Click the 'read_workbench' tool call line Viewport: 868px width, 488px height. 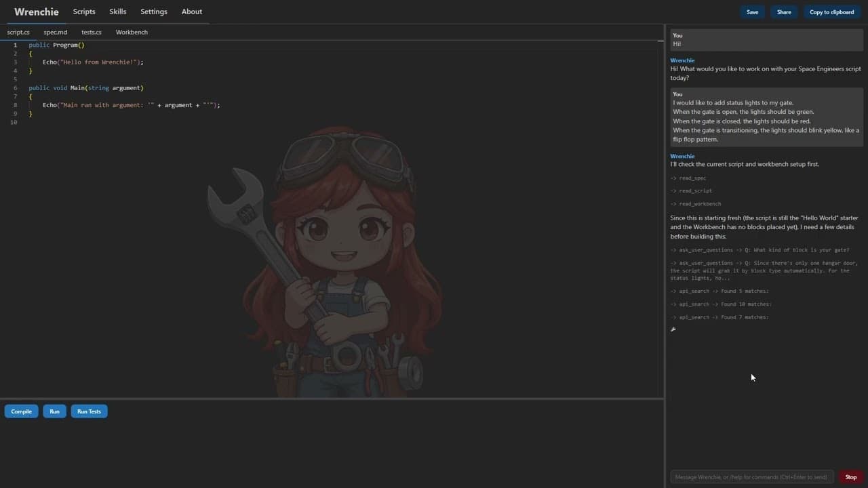696,203
